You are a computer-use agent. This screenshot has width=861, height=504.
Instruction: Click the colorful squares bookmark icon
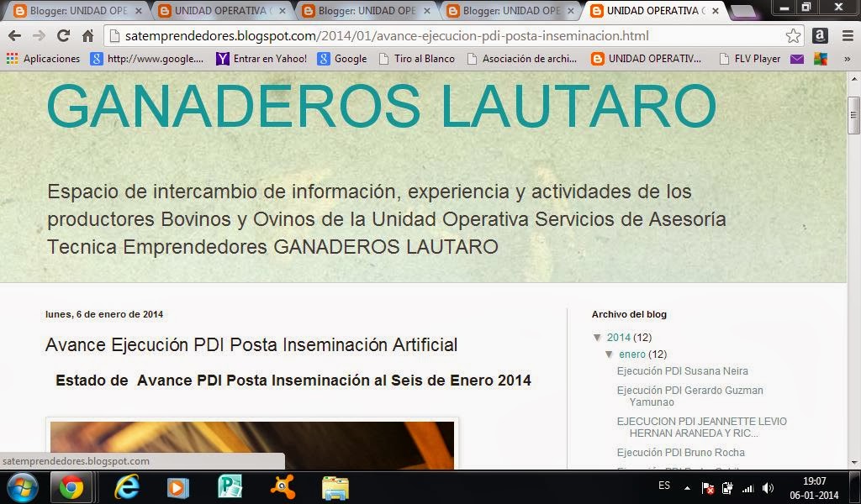click(821, 59)
